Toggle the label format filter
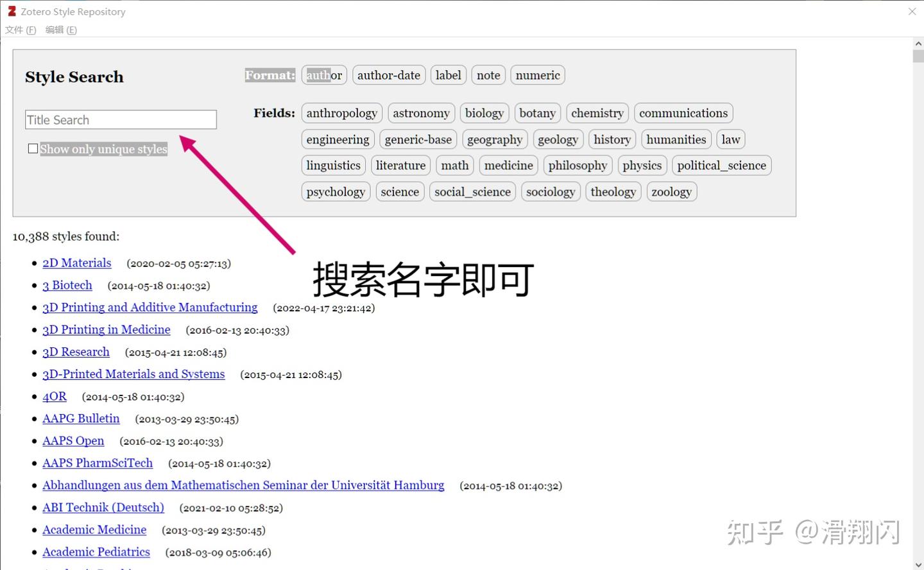Image resolution: width=924 pixels, height=570 pixels. (448, 75)
